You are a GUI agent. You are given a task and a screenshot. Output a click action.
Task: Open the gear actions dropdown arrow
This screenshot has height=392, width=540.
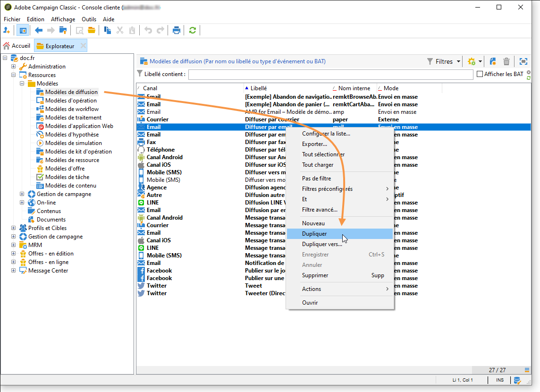click(480, 61)
